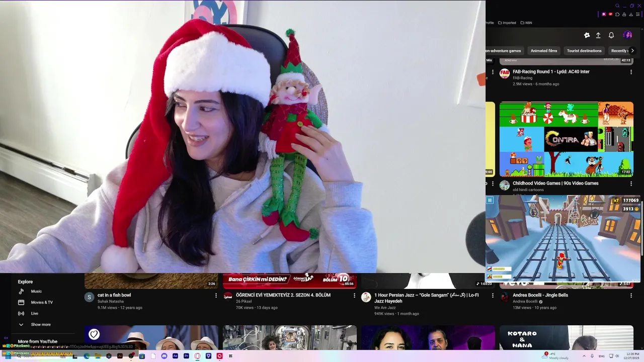The height and width of the screenshot is (362, 644).
Task: Click the microphone tray icon
Action: [x=593, y=356]
